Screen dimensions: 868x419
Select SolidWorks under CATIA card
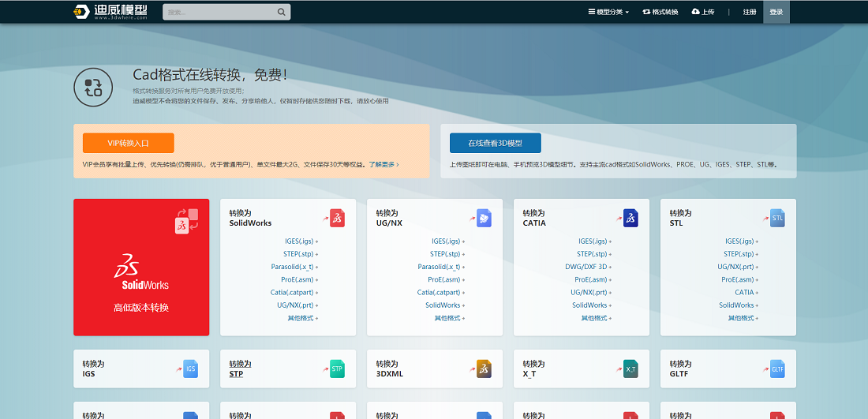click(x=592, y=305)
